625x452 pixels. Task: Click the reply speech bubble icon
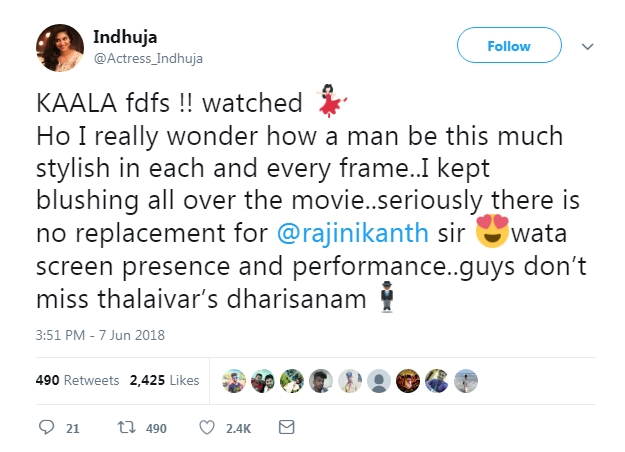click(x=45, y=428)
